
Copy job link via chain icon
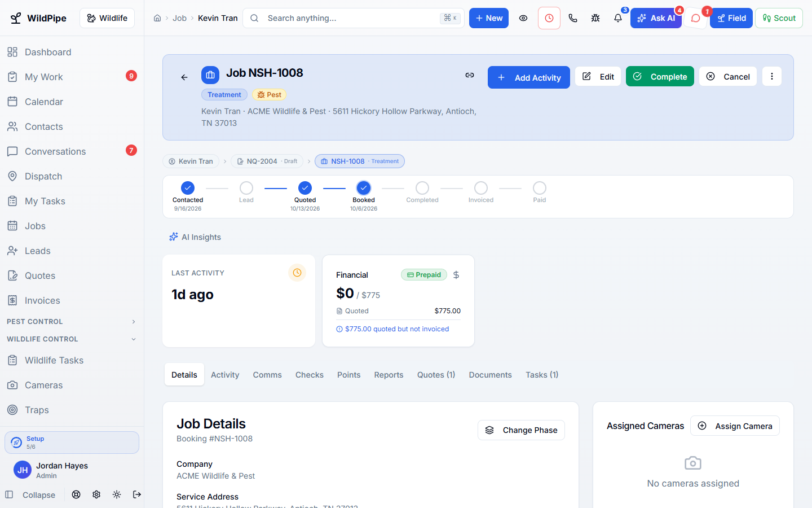(470, 75)
